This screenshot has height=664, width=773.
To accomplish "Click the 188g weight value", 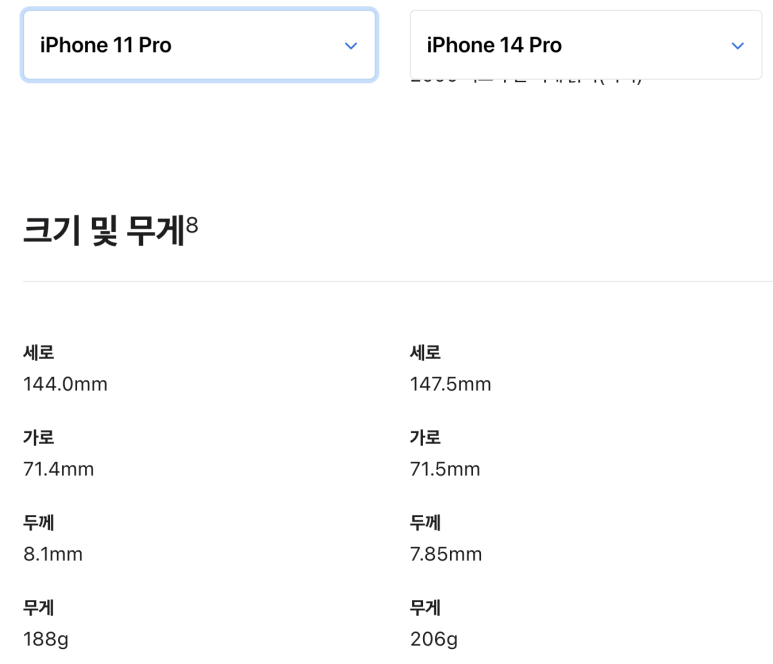I will coord(46,639).
